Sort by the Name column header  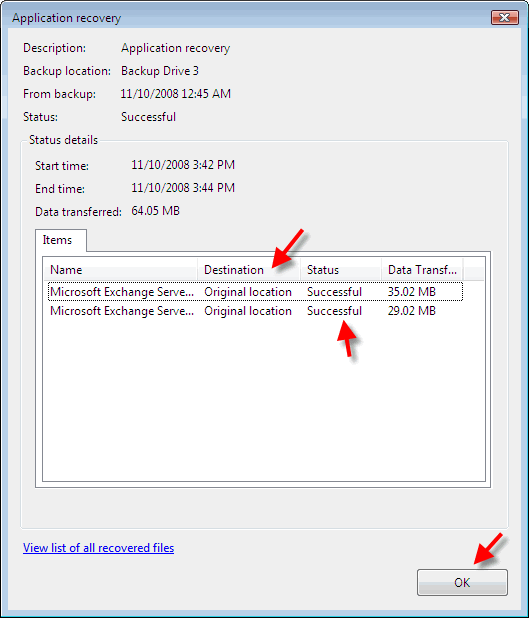(120, 270)
